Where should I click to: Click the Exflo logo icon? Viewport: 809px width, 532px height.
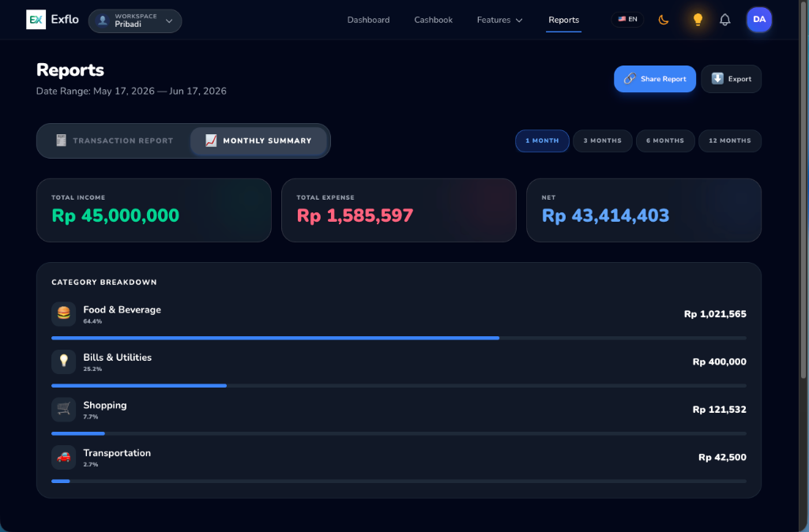[36, 20]
